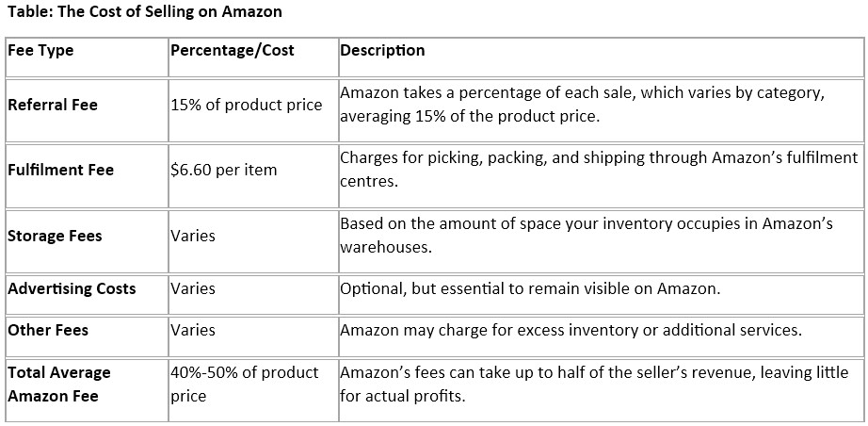
Task: Select the 'Fulfilment Fee' row label
Action: pyautogui.click(x=60, y=170)
